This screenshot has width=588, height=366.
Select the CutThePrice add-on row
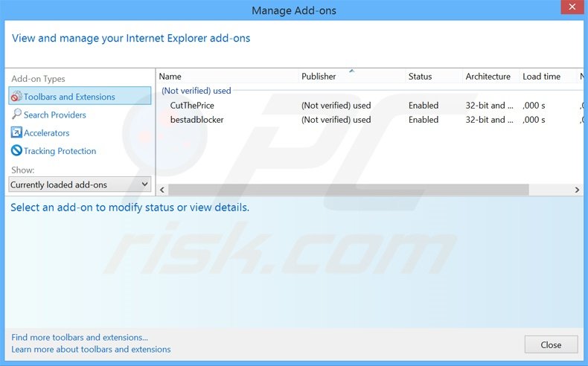[192, 106]
